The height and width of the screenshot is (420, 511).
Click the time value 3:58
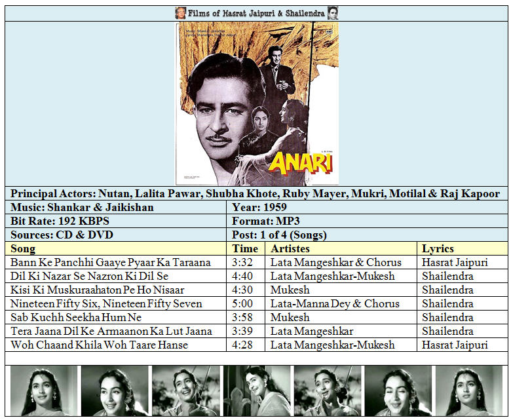point(242,317)
